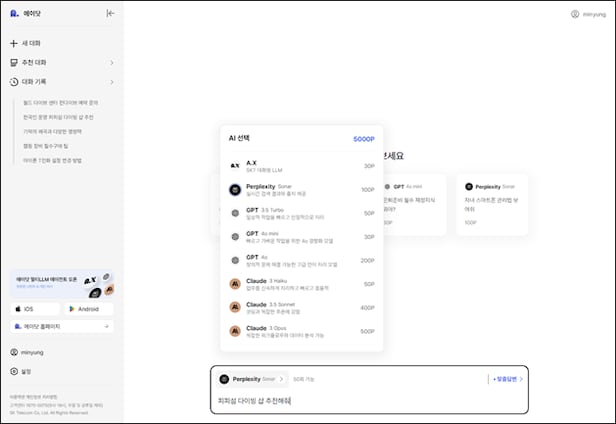
Task: Collapse the left sidebar with the arrow icon
Action: [x=110, y=14]
